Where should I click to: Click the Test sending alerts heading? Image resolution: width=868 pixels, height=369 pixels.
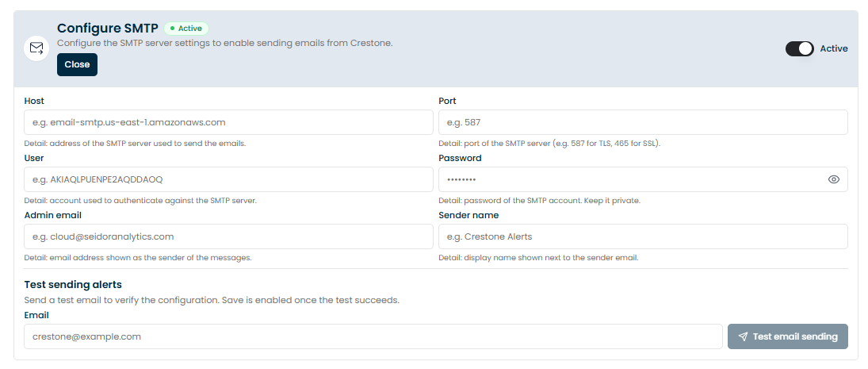[73, 284]
